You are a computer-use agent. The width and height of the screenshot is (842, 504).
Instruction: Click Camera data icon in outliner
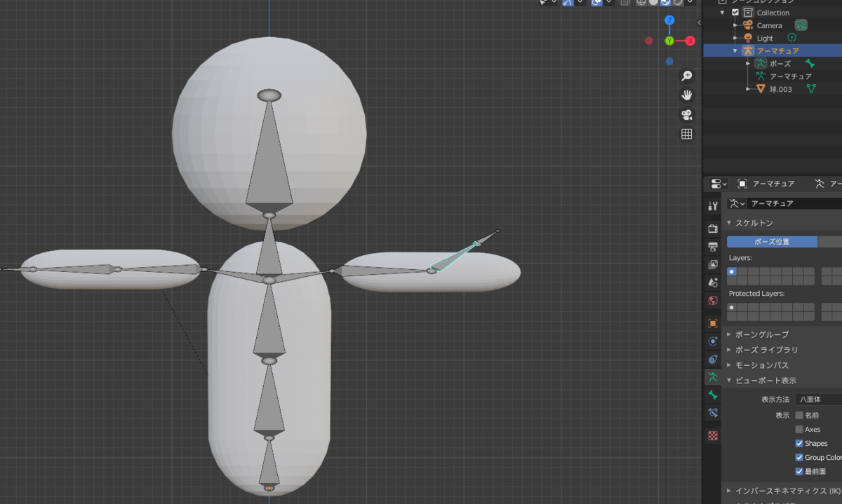801,25
